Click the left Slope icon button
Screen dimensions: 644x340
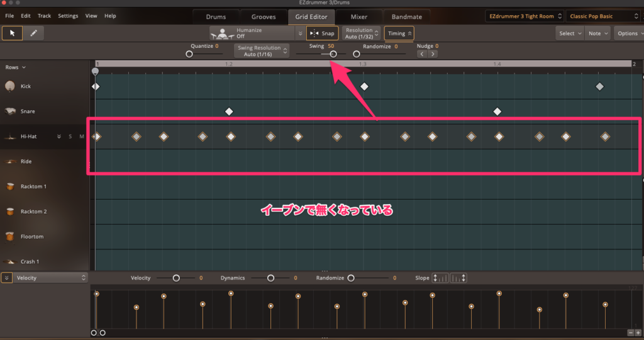click(x=440, y=278)
